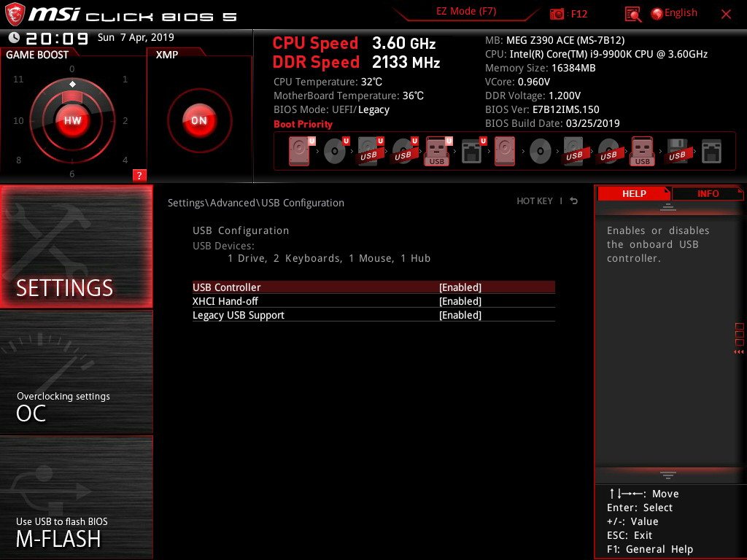Open the SETTINGS menu panel
The height and width of the screenshot is (560, 747).
(x=76, y=246)
